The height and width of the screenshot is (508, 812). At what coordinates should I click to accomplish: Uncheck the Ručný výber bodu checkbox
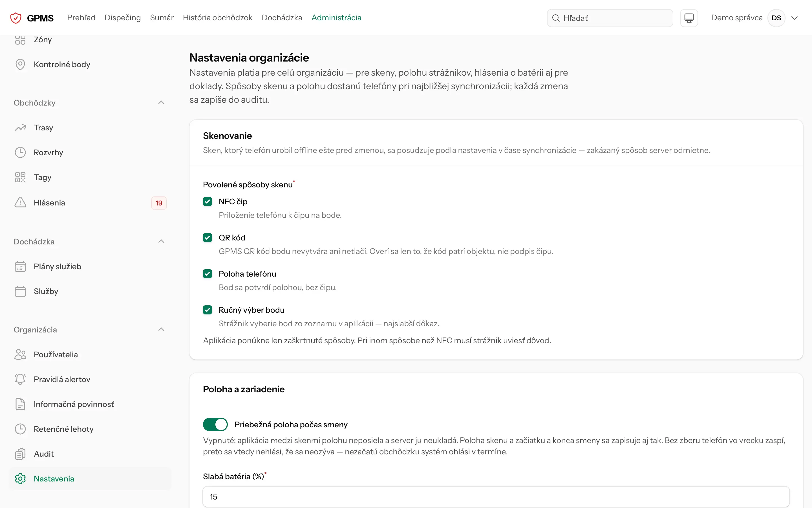tap(207, 310)
